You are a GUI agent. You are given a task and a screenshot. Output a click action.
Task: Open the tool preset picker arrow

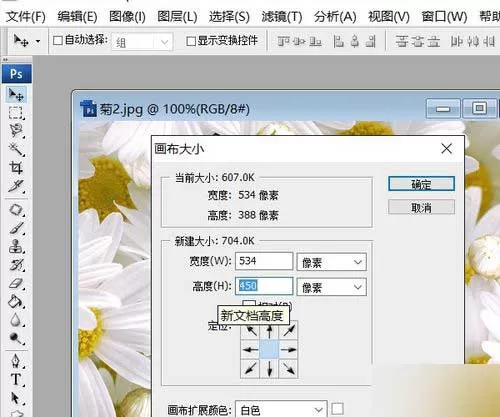point(38,41)
